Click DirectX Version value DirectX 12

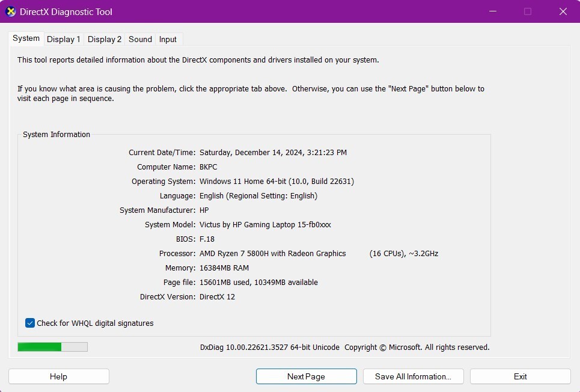tap(217, 297)
